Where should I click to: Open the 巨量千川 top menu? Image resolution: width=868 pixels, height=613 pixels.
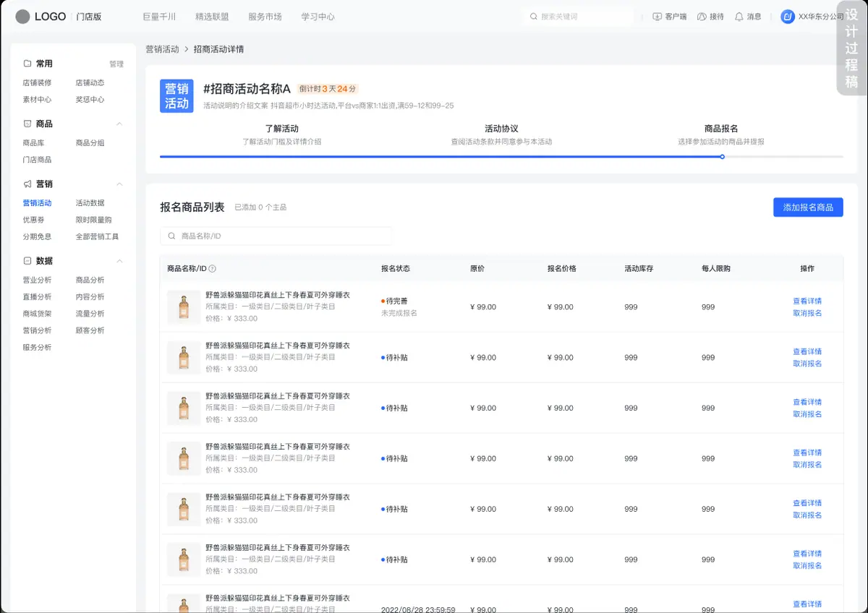[159, 17]
